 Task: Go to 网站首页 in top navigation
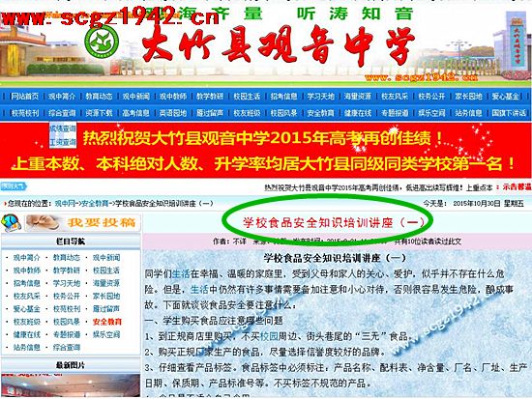pyautogui.click(x=25, y=97)
